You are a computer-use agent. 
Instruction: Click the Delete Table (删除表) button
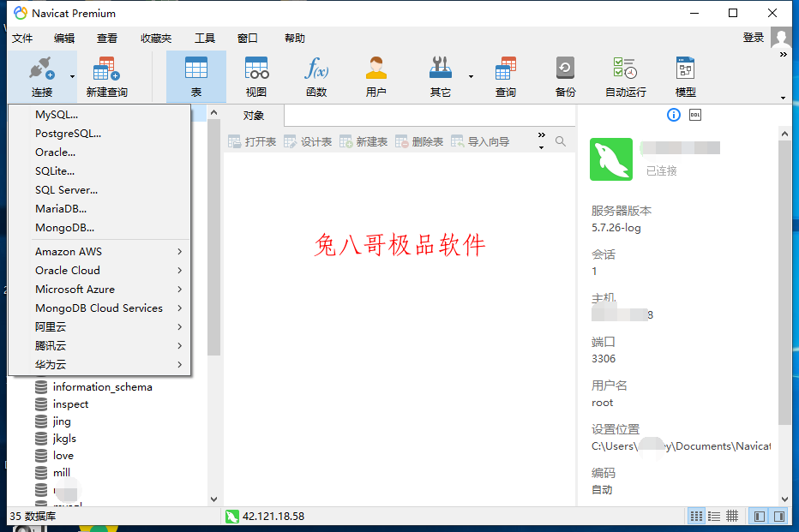[x=419, y=141]
